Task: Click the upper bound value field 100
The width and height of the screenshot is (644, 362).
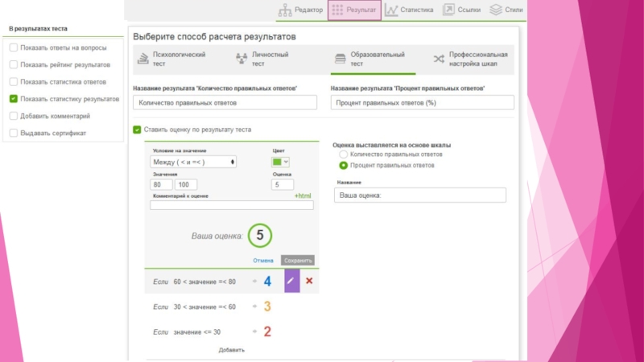Action: (186, 185)
